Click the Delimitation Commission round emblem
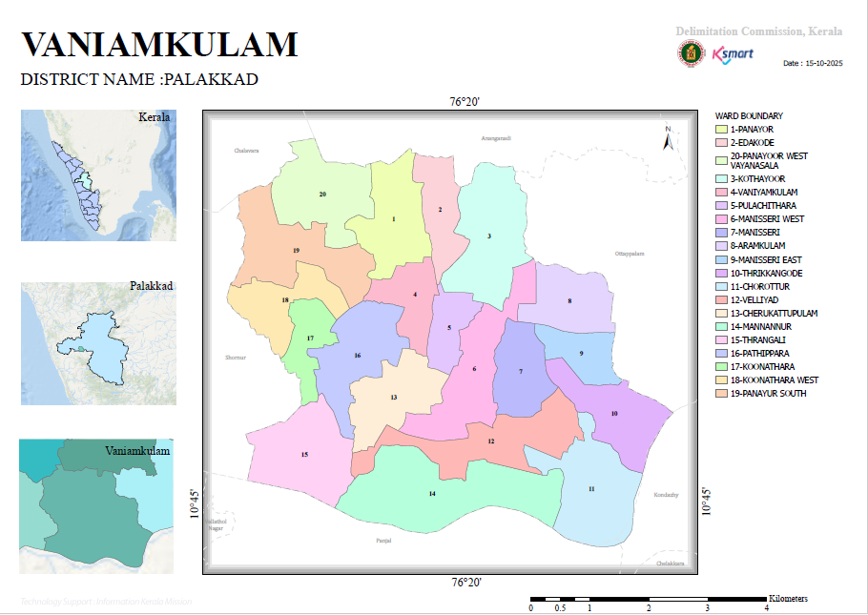Image resolution: width=868 pixels, height=615 pixels. tap(691, 53)
